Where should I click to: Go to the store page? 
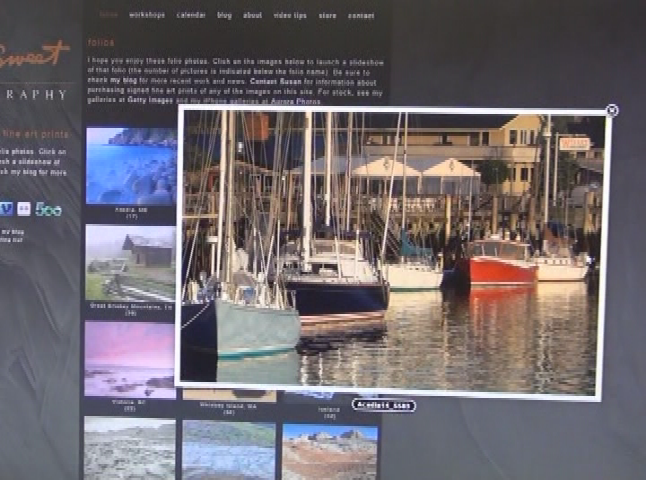pos(328,16)
